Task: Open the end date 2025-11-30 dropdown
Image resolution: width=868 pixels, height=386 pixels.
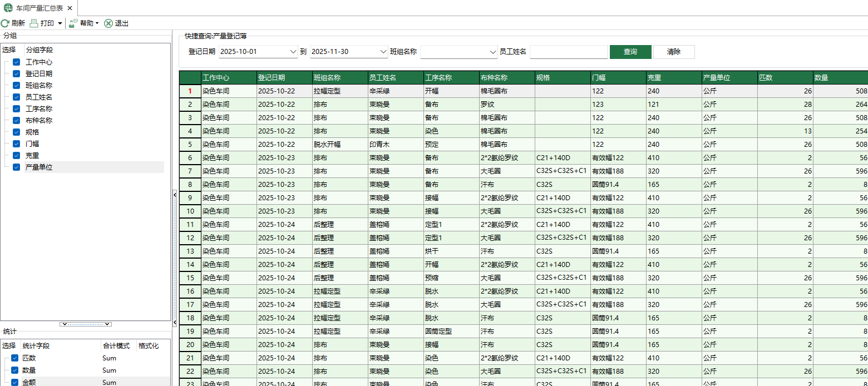Action: tap(383, 51)
